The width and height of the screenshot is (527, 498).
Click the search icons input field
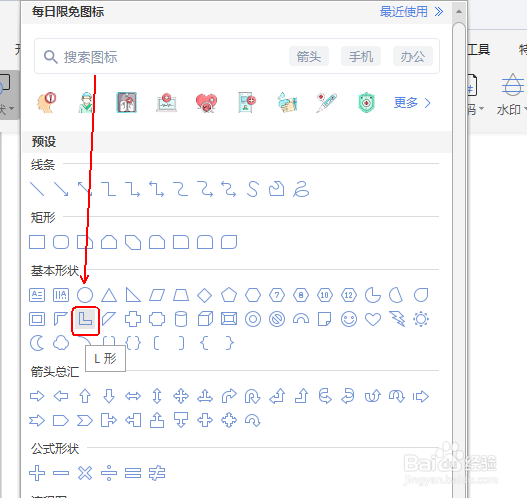[237, 56]
